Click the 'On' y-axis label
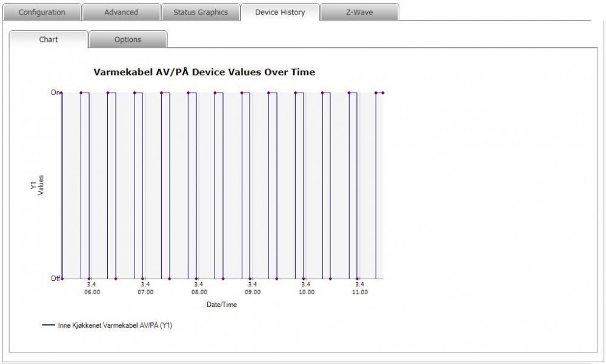The height and width of the screenshot is (364, 606). tap(56, 92)
